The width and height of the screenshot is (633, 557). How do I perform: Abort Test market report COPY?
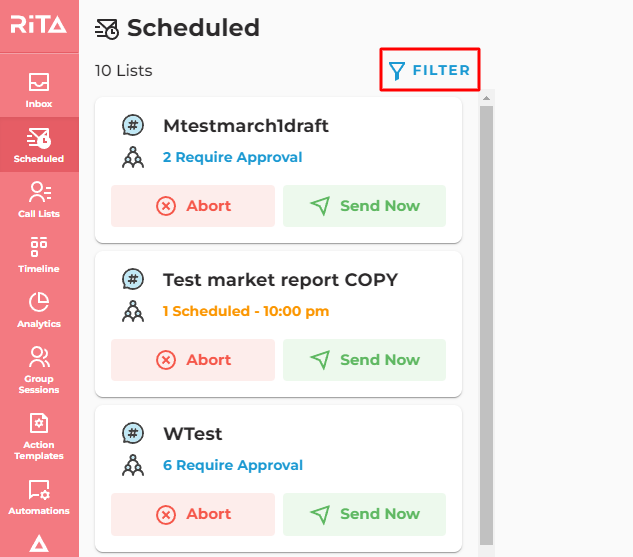coord(193,360)
